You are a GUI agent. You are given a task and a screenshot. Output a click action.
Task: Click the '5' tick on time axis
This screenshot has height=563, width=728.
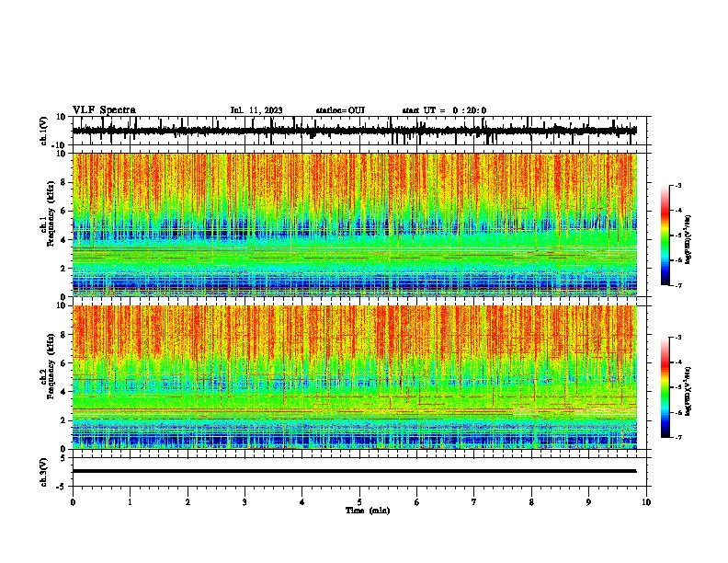(x=359, y=502)
